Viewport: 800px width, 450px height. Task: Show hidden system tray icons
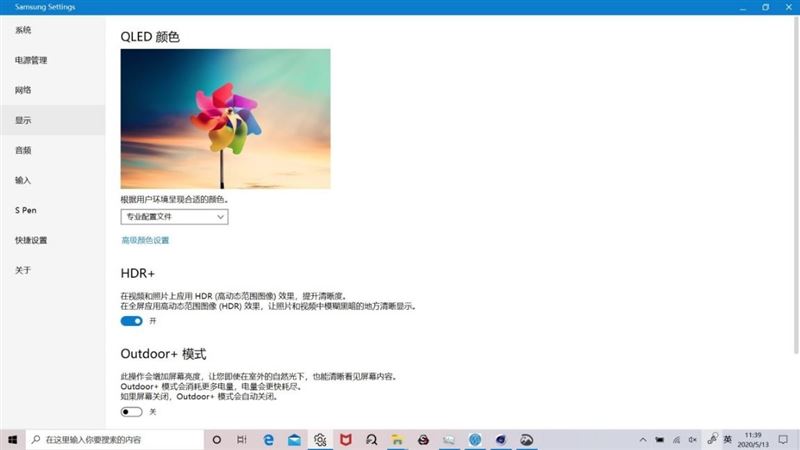point(643,440)
